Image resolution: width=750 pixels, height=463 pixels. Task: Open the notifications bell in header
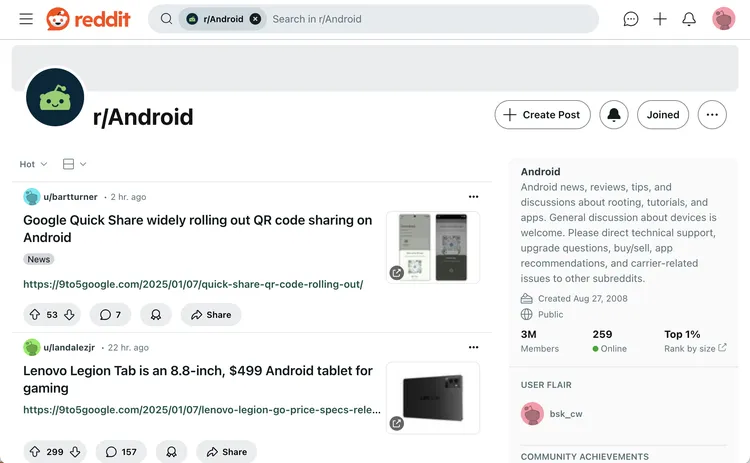tap(689, 19)
